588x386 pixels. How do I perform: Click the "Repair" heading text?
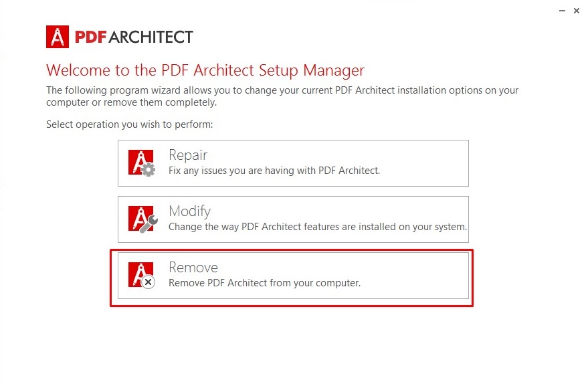tap(188, 155)
